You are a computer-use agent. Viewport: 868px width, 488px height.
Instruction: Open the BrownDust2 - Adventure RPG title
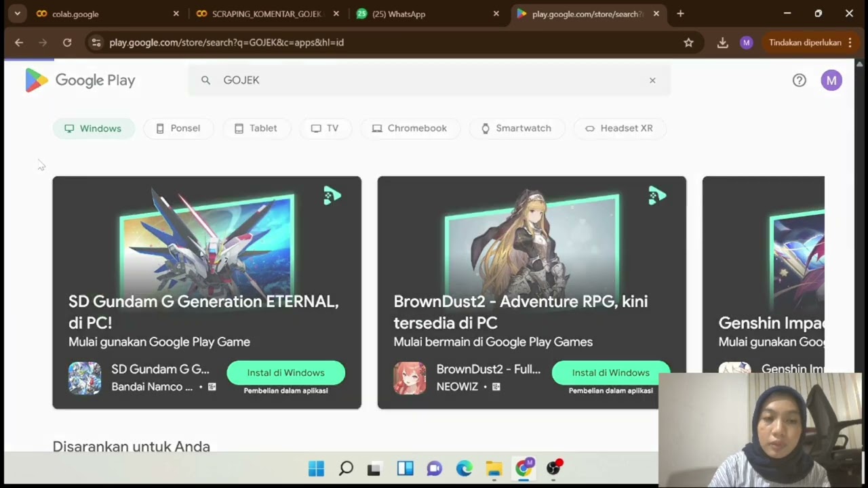tap(521, 312)
